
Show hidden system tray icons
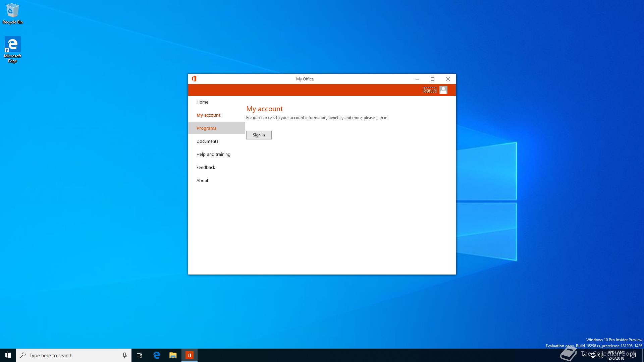coord(585,355)
